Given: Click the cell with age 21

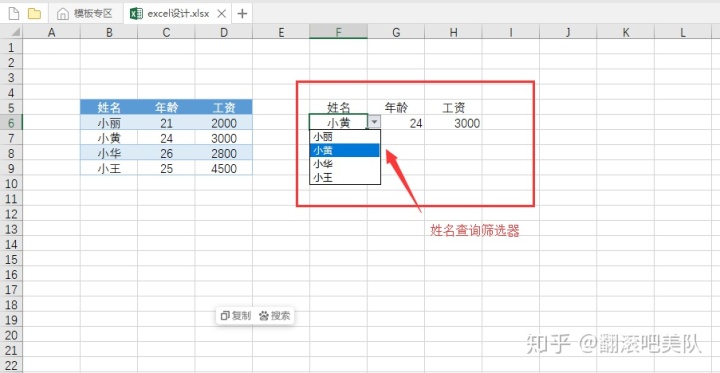Looking at the screenshot, I should pos(166,123).
